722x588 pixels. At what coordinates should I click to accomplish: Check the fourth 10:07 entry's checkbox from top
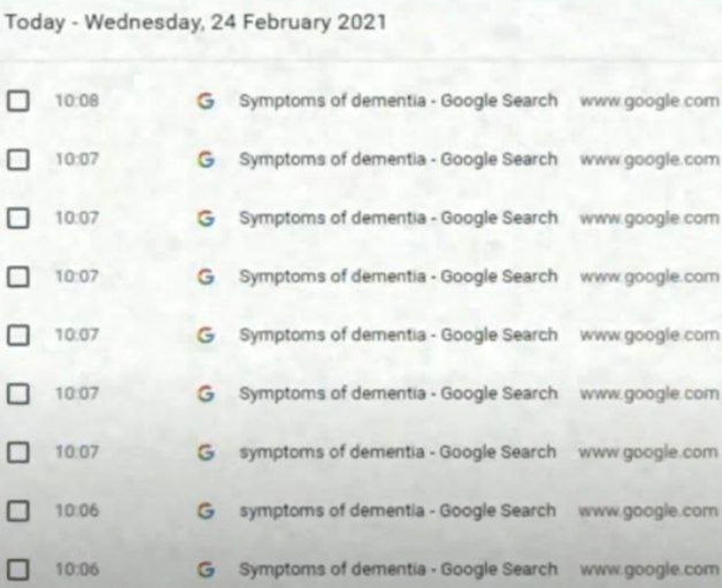click(x=18, y=335)
